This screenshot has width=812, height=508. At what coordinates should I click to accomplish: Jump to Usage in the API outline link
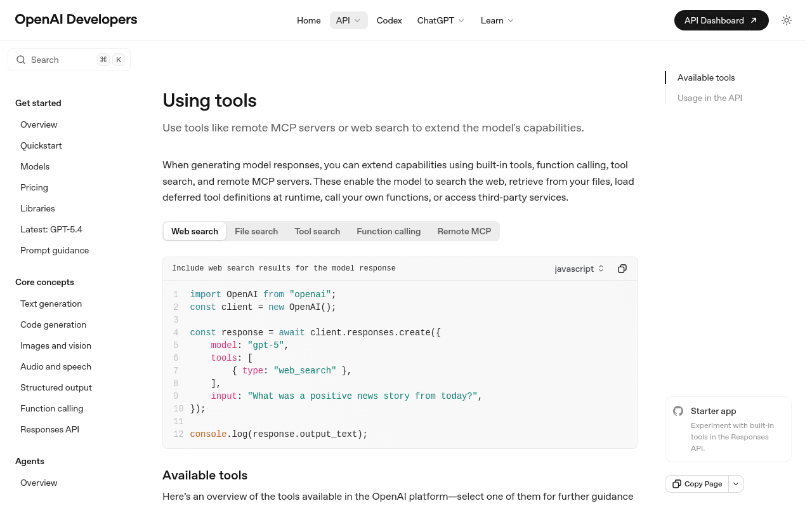(x=710, y=98)
